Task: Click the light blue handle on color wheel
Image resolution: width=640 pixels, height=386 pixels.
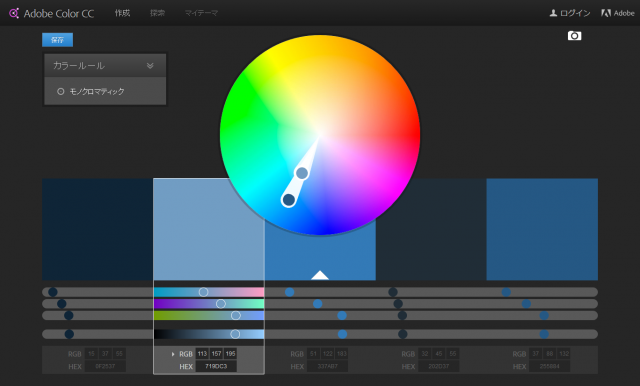Action: [302, 173]
